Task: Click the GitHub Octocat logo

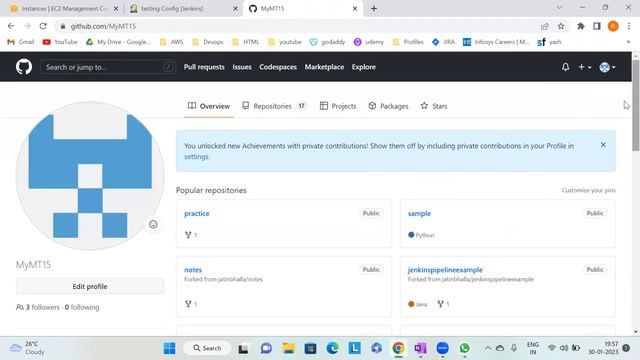Action: point(24,67)
